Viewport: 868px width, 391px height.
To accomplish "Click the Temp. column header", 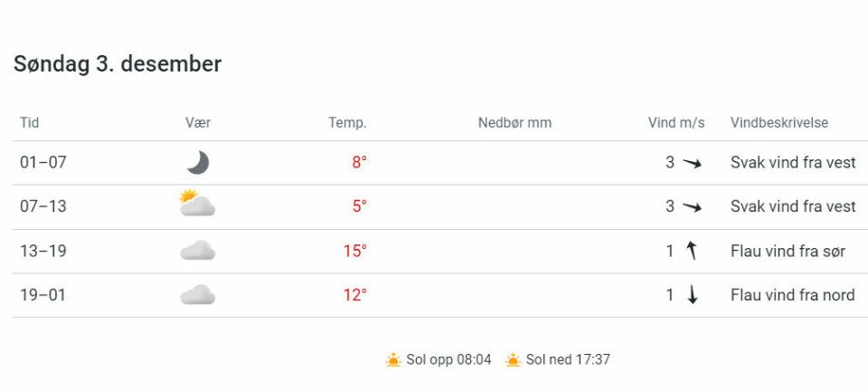I will [347, 123].
